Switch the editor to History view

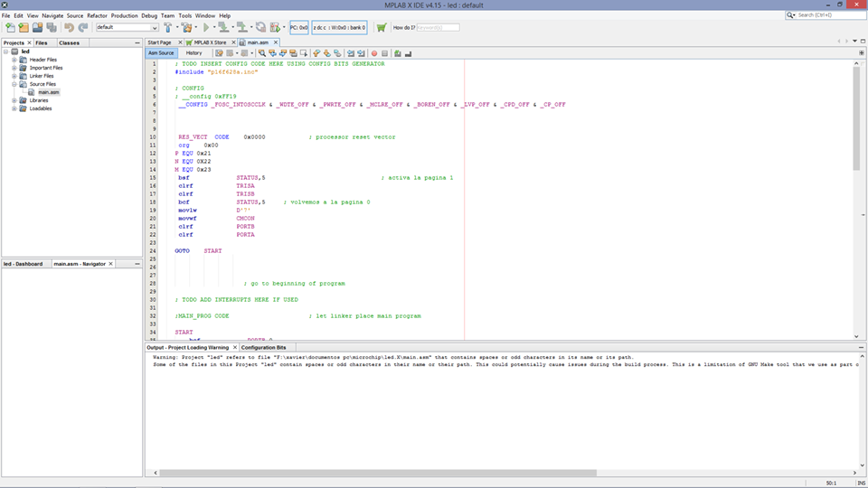tap(193, 53)
